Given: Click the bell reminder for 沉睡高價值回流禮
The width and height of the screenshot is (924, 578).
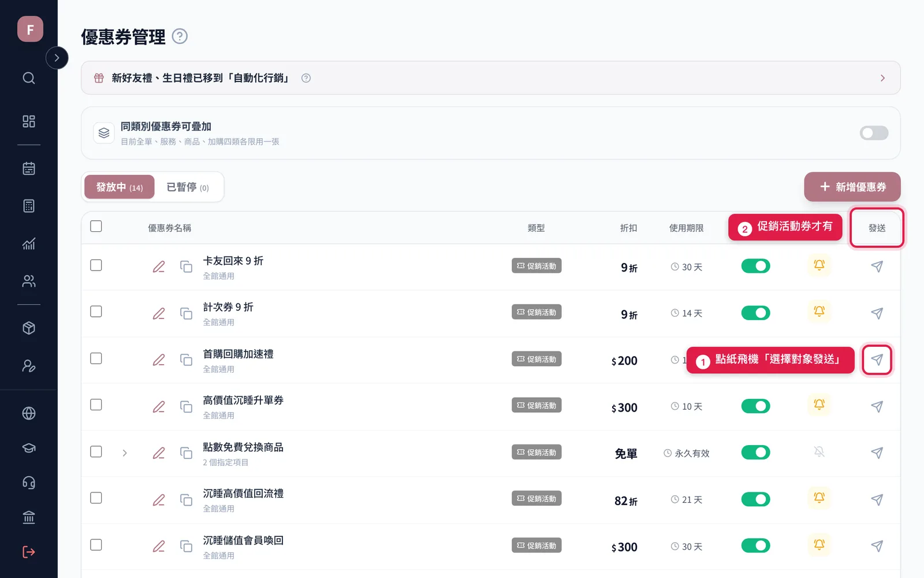Looking at the screenshot, I should pos(819,498).
